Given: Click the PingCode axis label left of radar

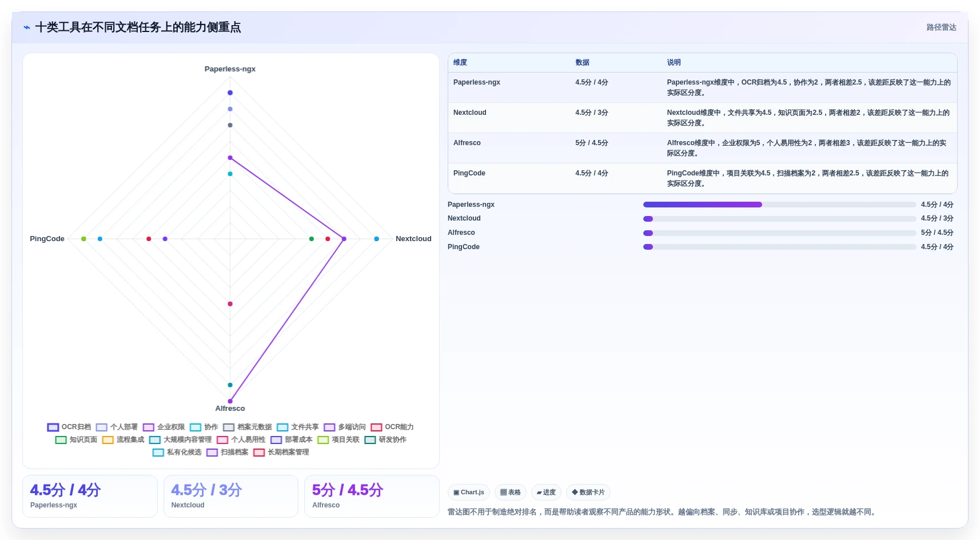Looking at the screenshot, I should (x=47, y=239).
